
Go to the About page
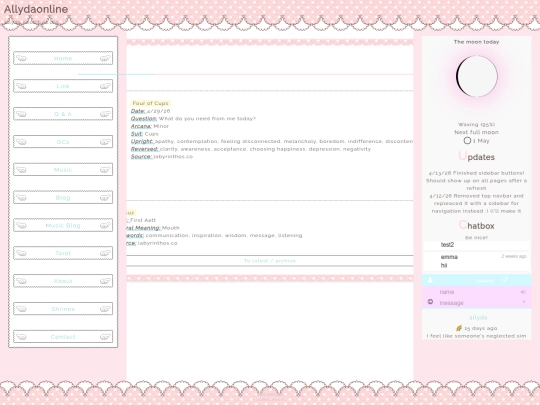pos(63,281)
